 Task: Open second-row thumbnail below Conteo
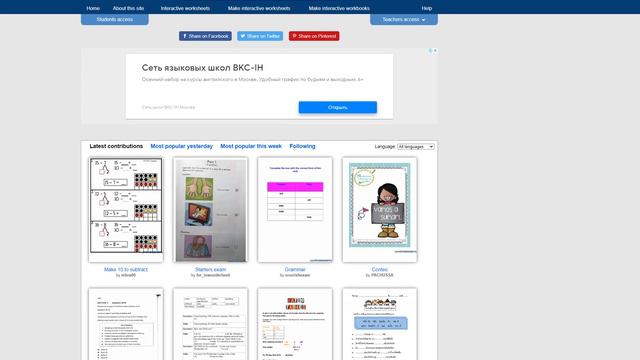tap(380, 324)
